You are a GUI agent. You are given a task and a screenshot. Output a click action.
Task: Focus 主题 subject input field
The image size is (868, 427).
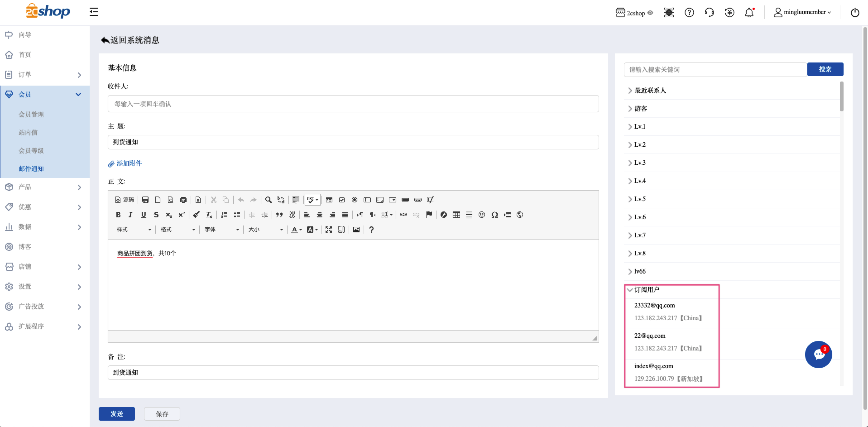coord(353,142)
